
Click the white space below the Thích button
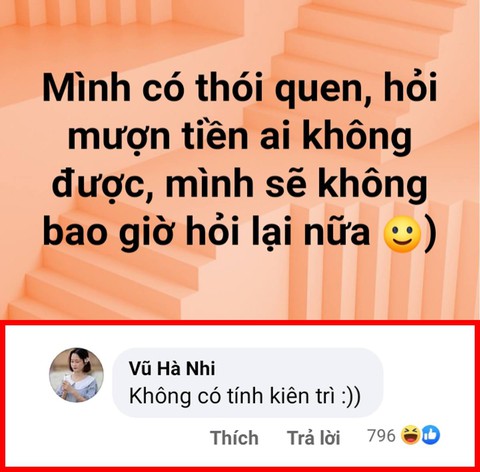coord(234,457)
